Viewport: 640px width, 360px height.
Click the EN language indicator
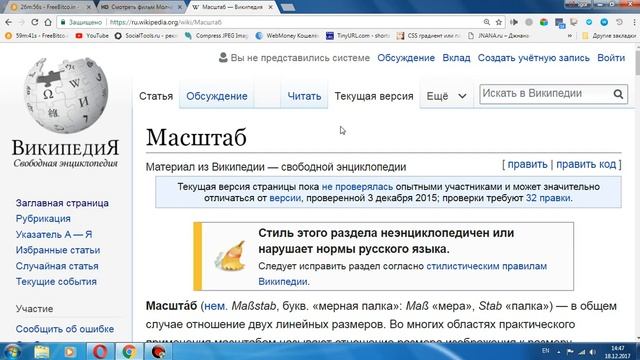(545, 351)
